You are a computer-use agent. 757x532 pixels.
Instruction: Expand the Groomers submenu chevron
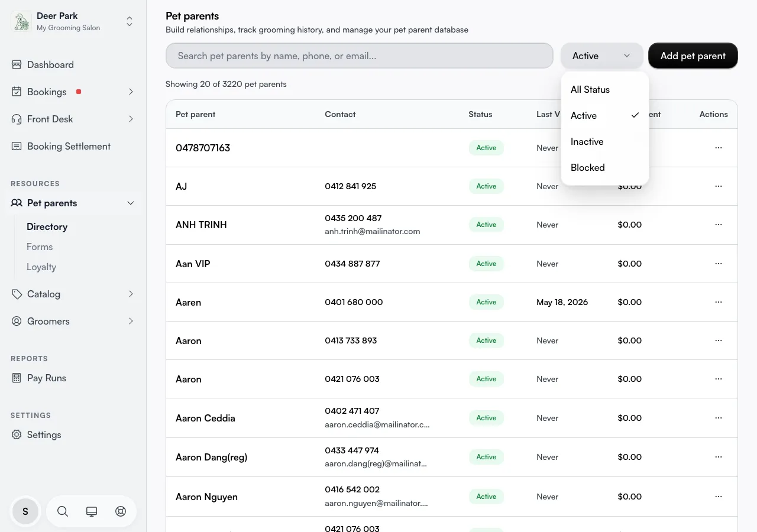131,321
